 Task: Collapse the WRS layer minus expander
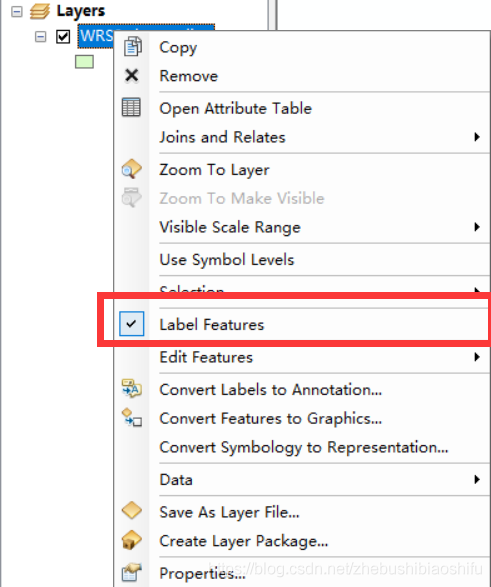point(40,37)
